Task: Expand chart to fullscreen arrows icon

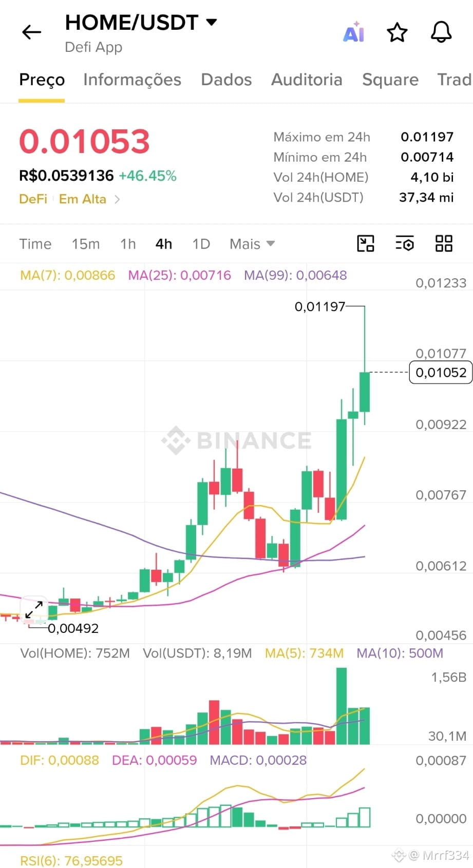Action: [34, 610]
